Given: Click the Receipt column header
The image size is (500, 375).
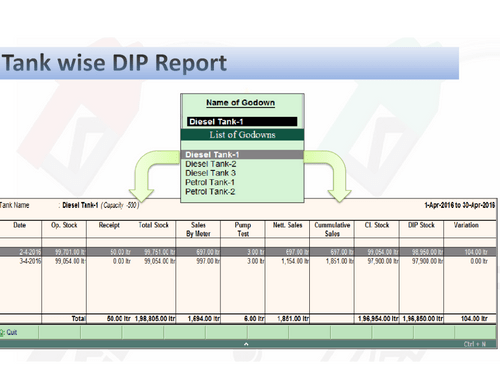Looking at the screenshot, I should [109, 225].
